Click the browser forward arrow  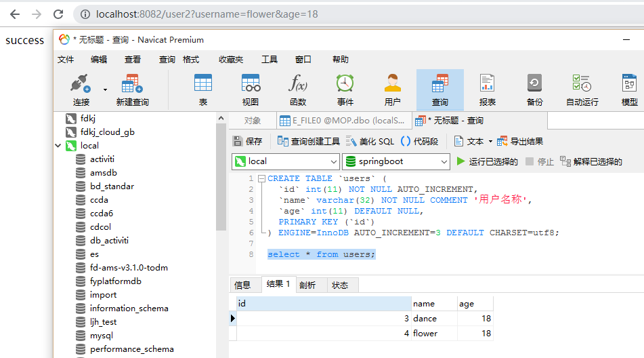[x=37, y=14]
